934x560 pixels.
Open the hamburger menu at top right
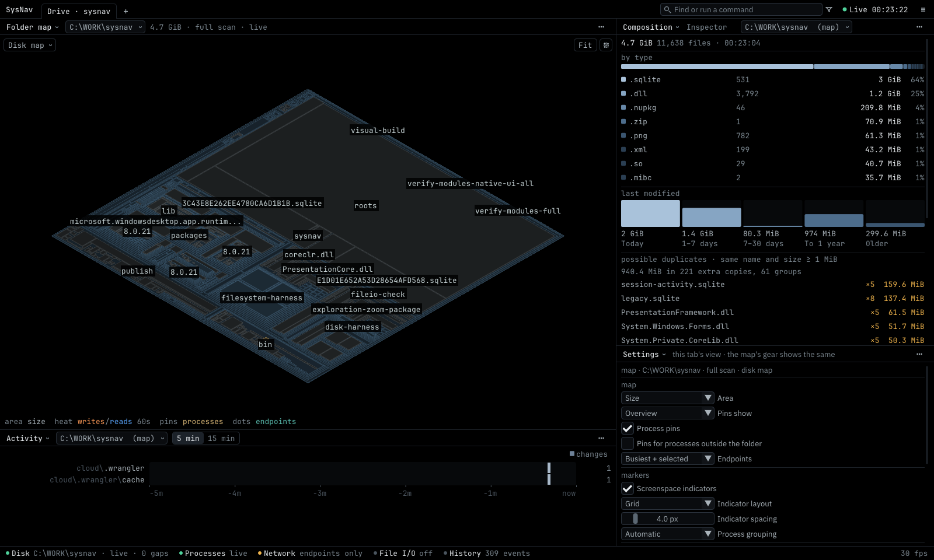[923, 9]
